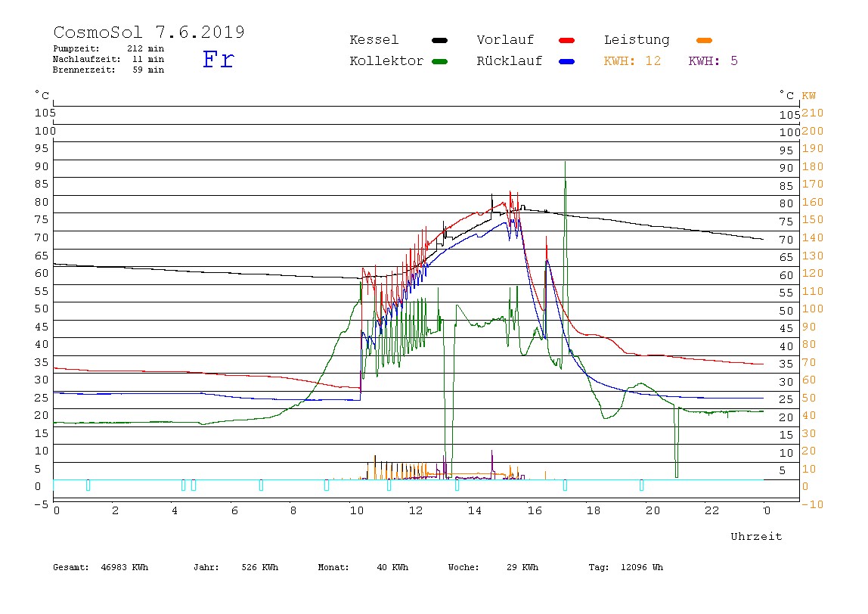Click the cyan pump marker near hour 1
This screenshot has width=868, height=614.
tap(88, 485)
